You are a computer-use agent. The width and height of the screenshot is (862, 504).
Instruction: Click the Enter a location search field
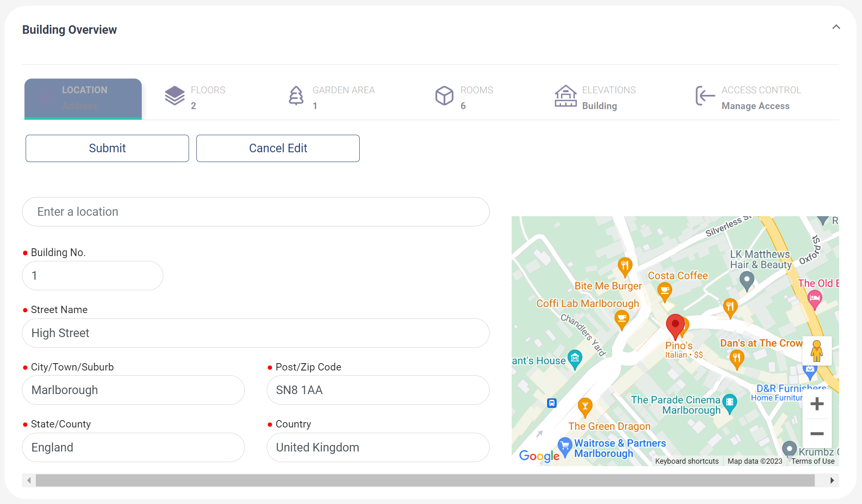256,212
